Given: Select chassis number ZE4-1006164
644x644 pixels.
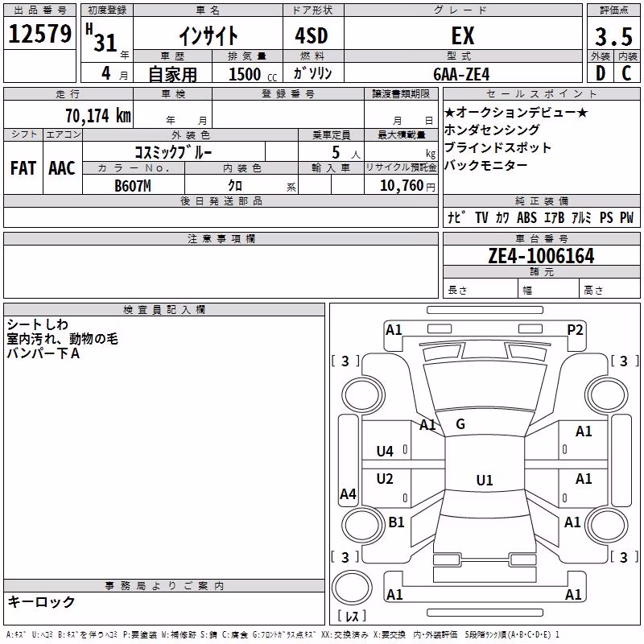Looking at the screenshot, I should [541, 255].
